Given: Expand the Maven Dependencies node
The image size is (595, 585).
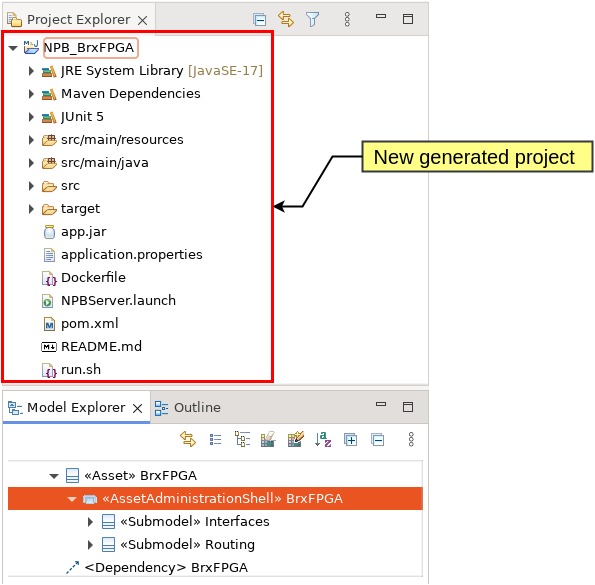Looking at the screenshot, I should click(x=31, y=94).
